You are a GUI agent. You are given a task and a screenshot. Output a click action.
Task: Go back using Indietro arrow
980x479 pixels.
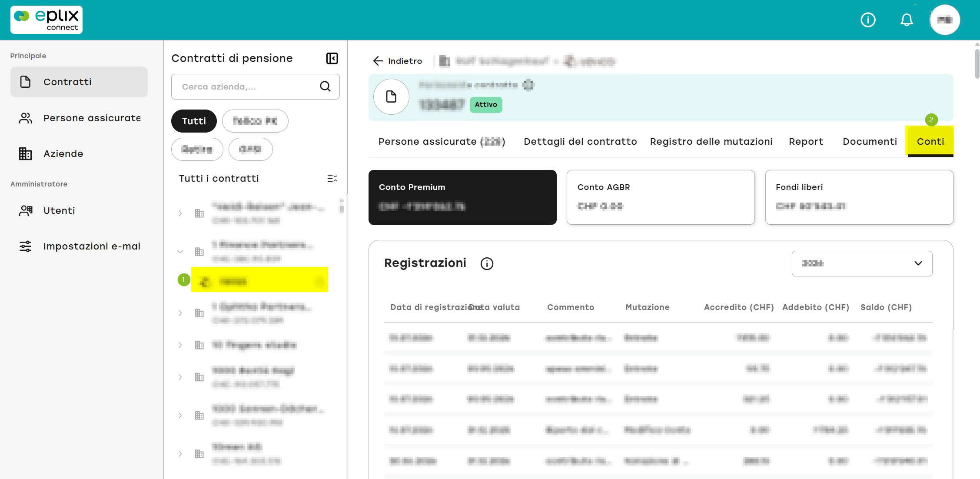click(397, 61)
